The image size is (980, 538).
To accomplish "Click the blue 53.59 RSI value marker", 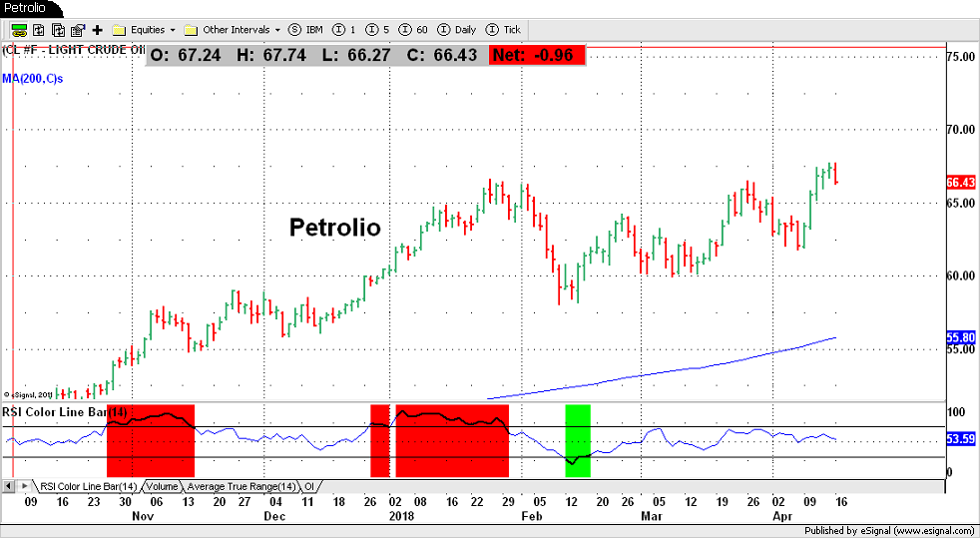I will (x=961, y=440).
